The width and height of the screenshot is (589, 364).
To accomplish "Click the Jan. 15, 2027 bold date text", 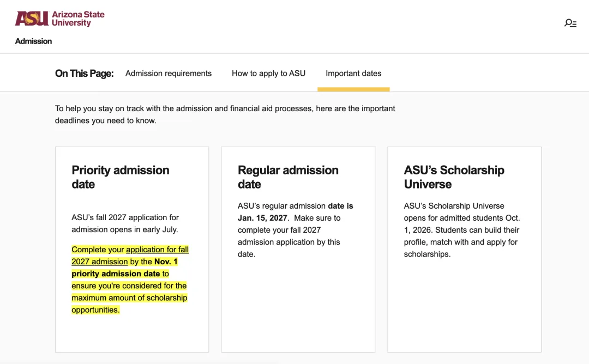I will point(262,218).
